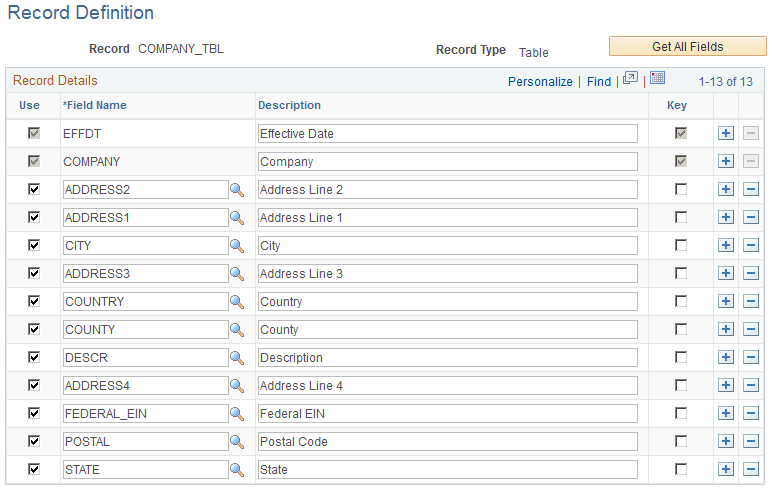Click the Get All Fields button
The height and width of the screenshot is (490, 772).
tap(687, 46)
